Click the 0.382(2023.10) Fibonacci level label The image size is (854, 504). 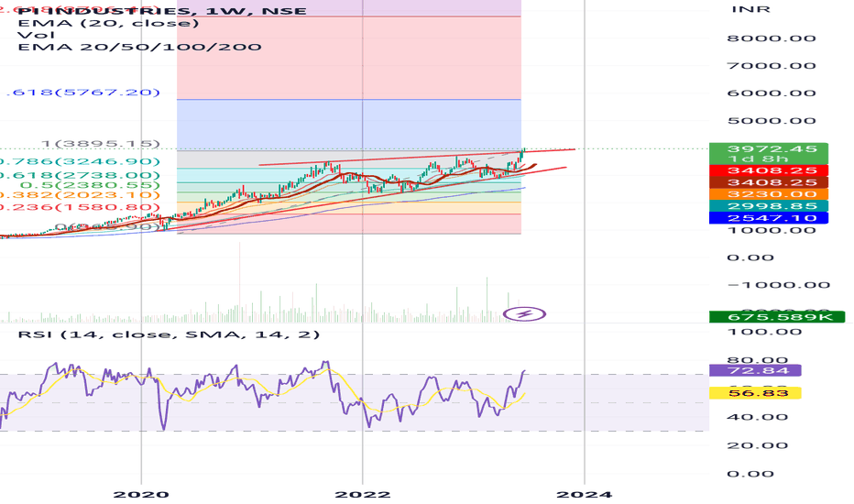click(x=80, y=195)
